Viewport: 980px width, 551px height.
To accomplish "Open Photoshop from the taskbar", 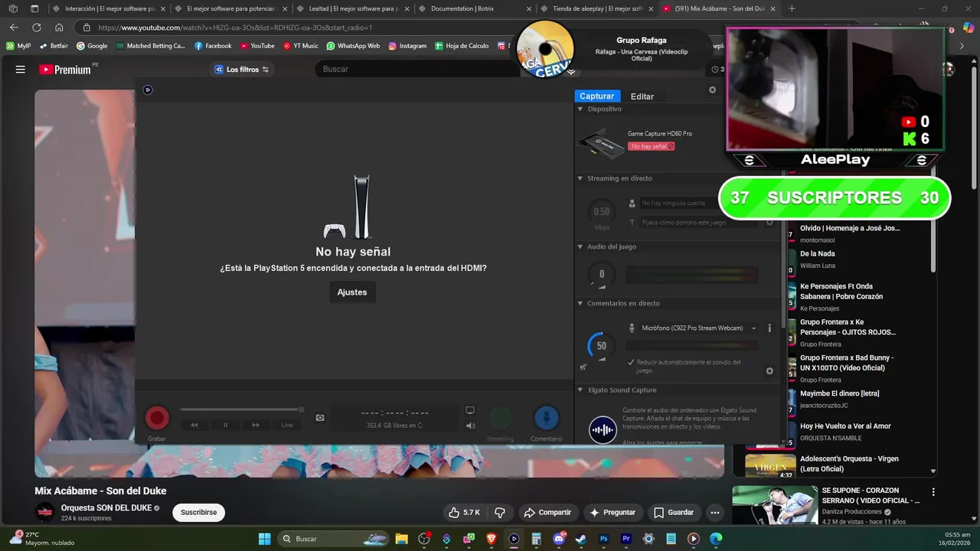I will 603,539.
